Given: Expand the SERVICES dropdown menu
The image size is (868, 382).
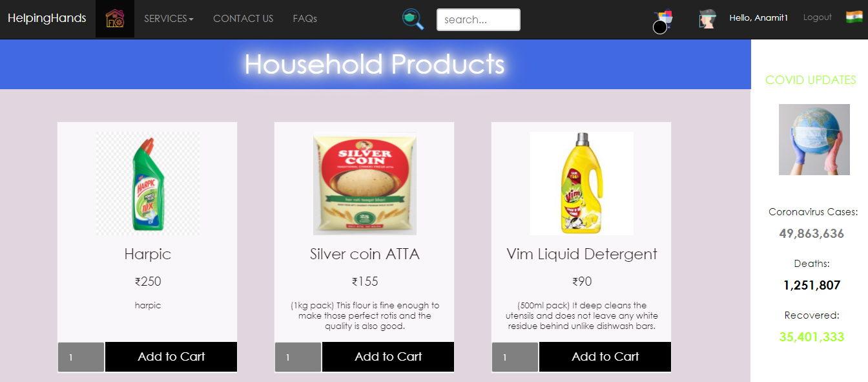Looking at the screenshot, I should click(x=168, y=19).
